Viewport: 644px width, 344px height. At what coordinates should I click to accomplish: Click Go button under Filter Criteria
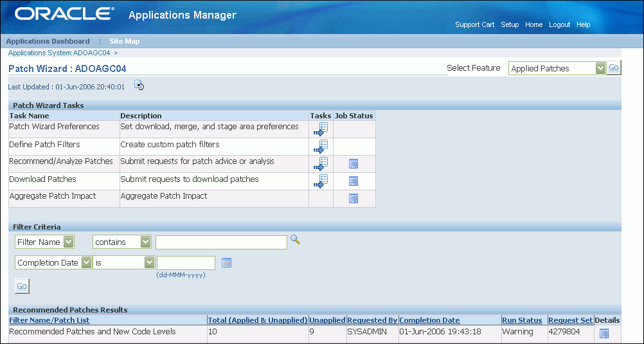coord(22,286)
